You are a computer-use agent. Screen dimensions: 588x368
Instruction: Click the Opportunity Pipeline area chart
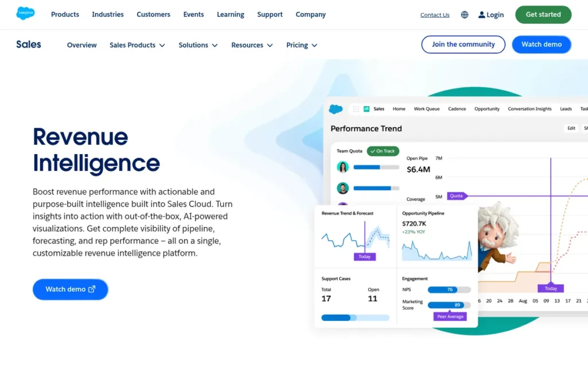(x=437, y=250)
